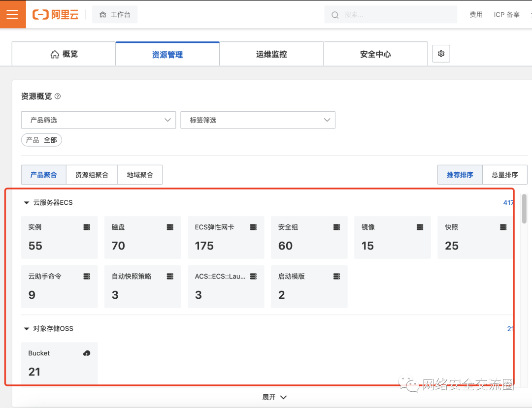Click the ECS total count 417
532x408 pixels.
tap(508, 203)
